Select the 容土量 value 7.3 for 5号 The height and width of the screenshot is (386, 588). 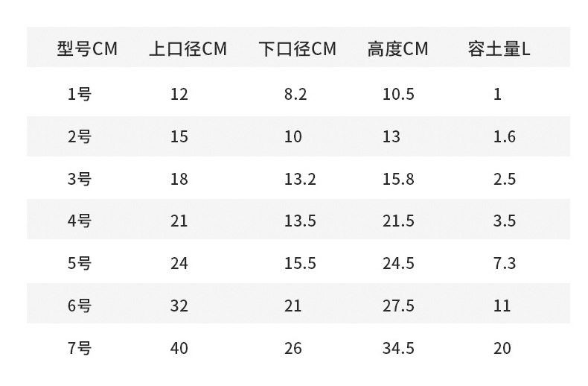[x=504, y=263]
